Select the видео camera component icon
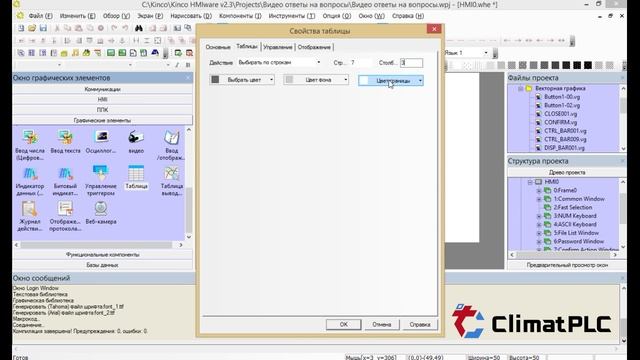This screenshot has width=640, height=360. click(x=136, y=138)
